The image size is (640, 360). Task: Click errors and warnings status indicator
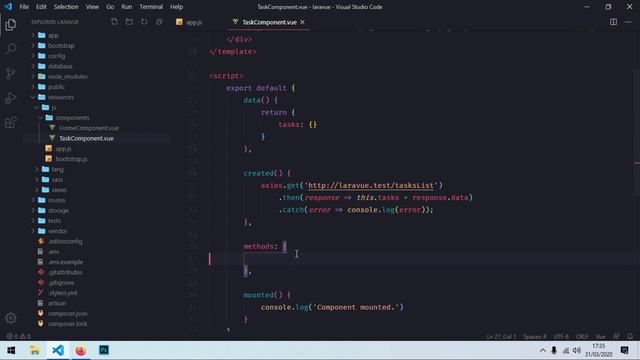[18, 336]
